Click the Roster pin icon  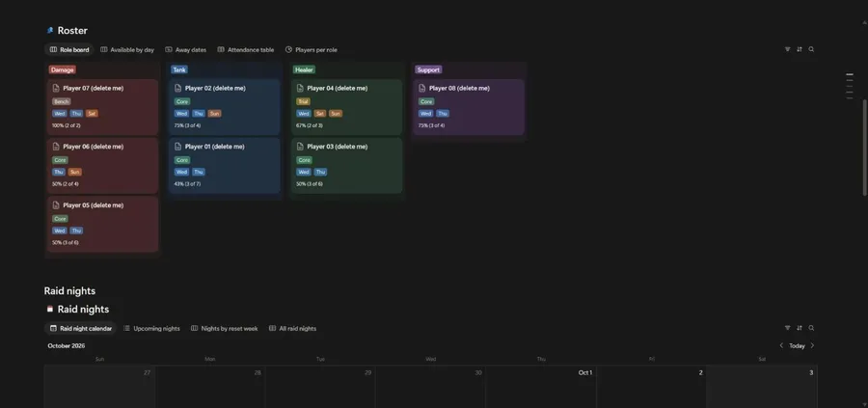pos(50,31)
